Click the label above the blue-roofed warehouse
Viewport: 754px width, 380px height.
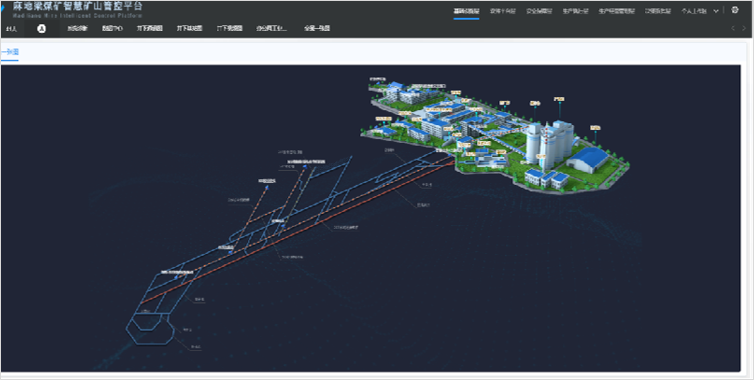pos(595,127)
